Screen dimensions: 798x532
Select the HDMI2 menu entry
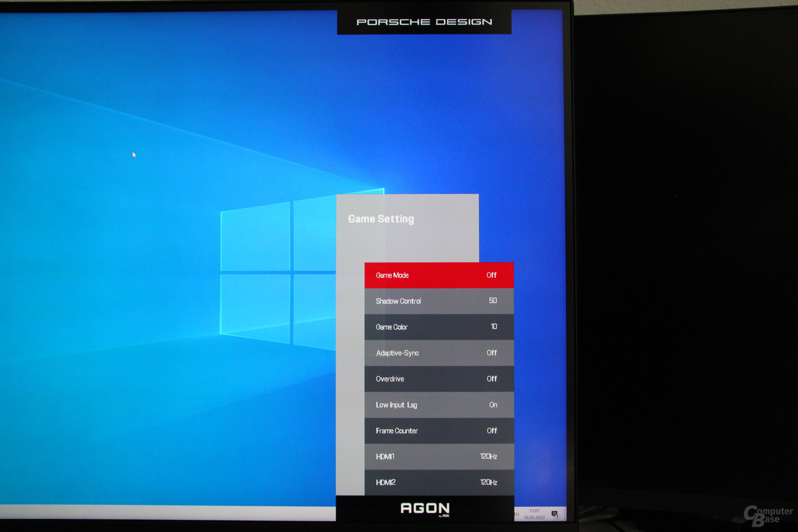439,482
